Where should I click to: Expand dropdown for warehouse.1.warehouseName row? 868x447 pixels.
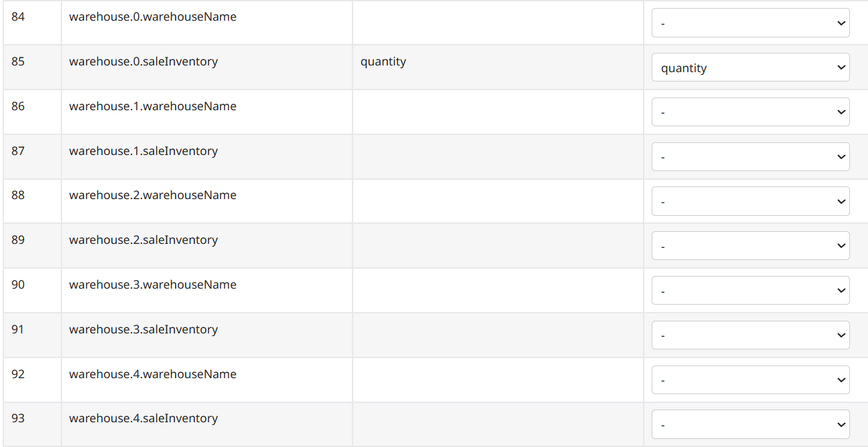pyautogui.click(x=750, y=112)
